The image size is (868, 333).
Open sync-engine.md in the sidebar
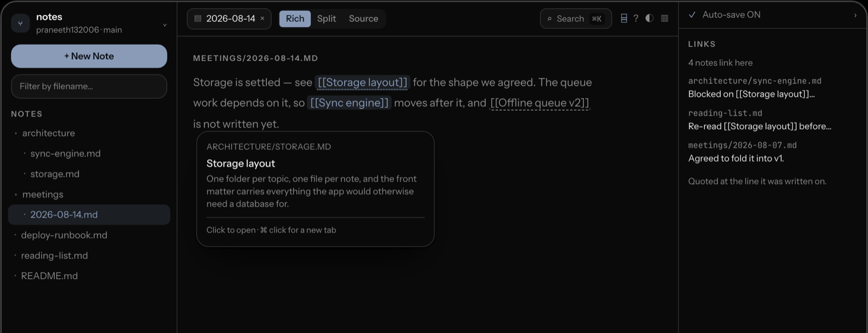65,154
